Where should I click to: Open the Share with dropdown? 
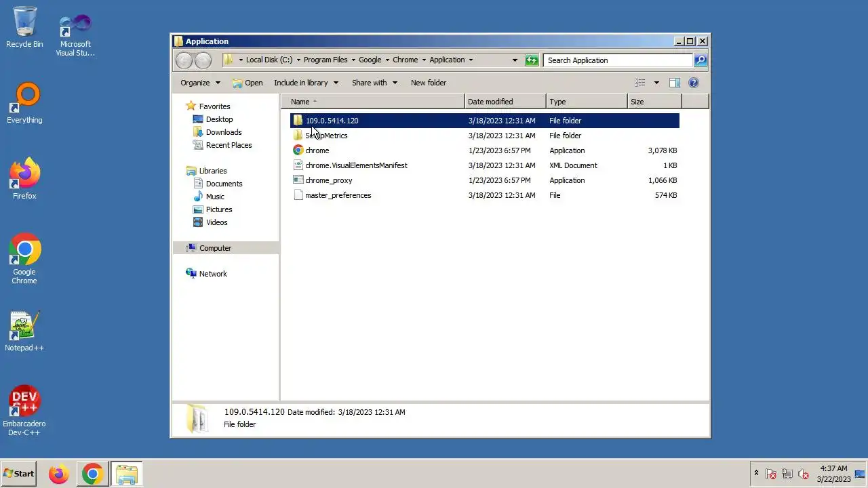coord(374,83)
